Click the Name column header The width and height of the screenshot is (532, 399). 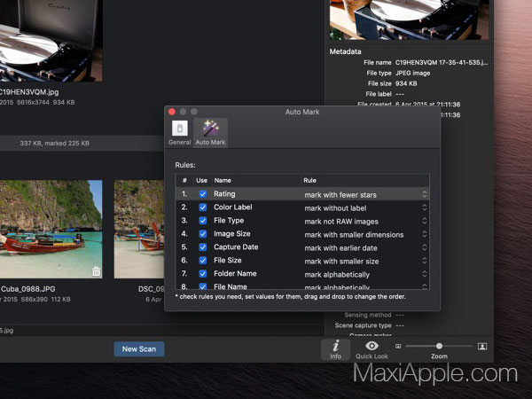tap(223, 180)
